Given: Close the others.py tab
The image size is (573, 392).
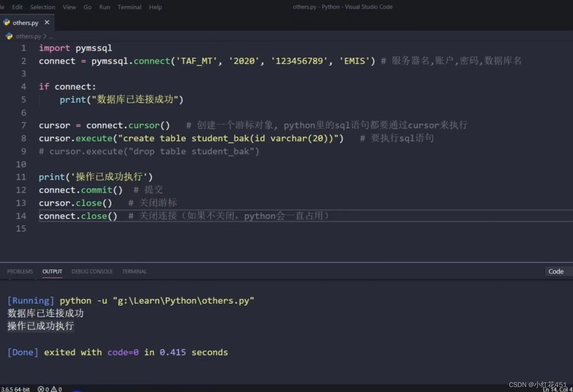Looking at the screenshot, I should point(47,23).
